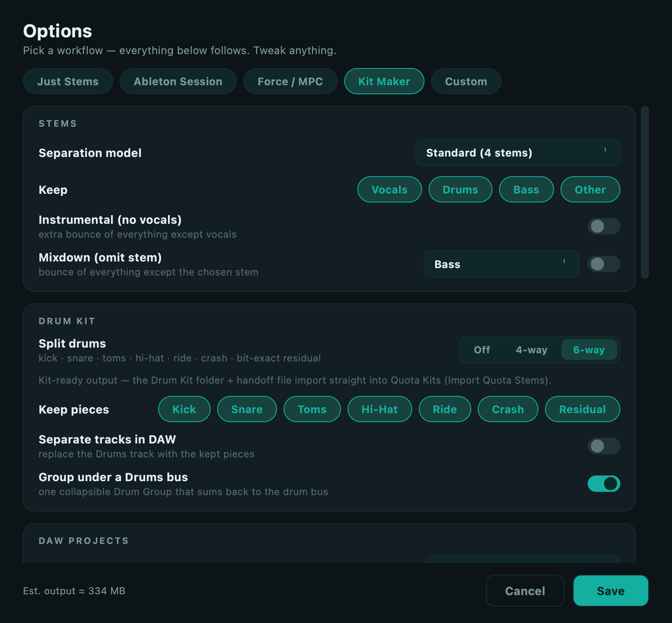
Task: Toggle the Drums stem chip
Action: coord(460,189)
